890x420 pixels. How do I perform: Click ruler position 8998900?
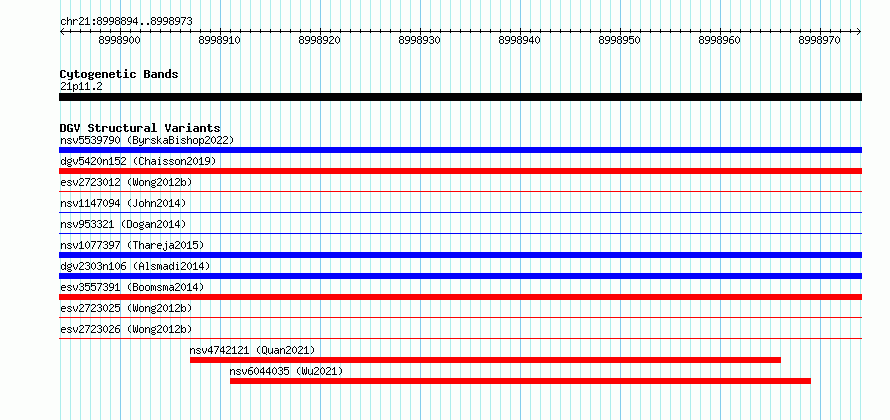click(x=120, y=40)
